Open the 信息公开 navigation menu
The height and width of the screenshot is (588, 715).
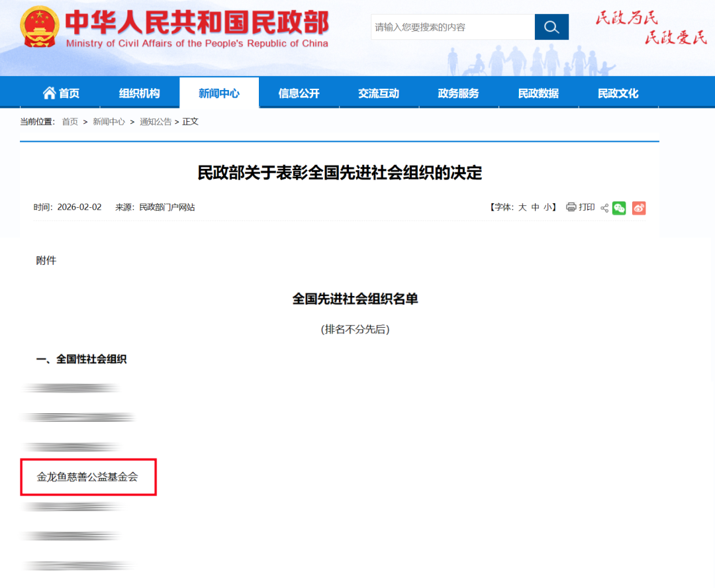[299, 93]
